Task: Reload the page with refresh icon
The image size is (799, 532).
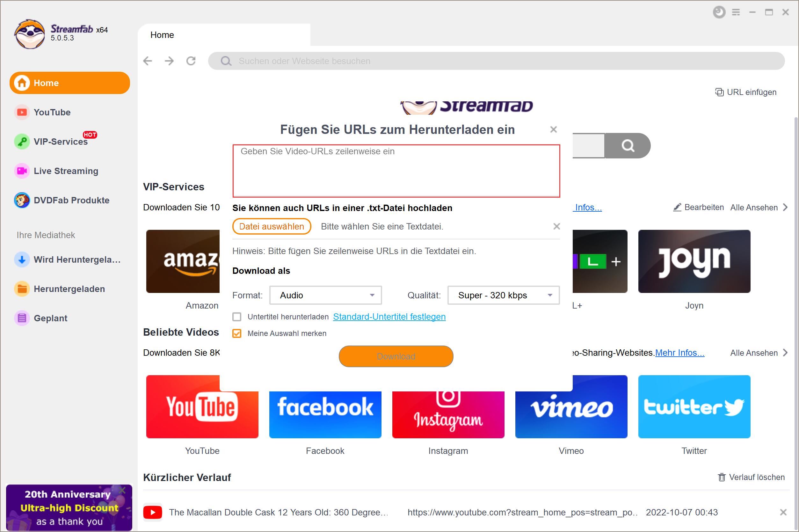Action: pos(191,61)
